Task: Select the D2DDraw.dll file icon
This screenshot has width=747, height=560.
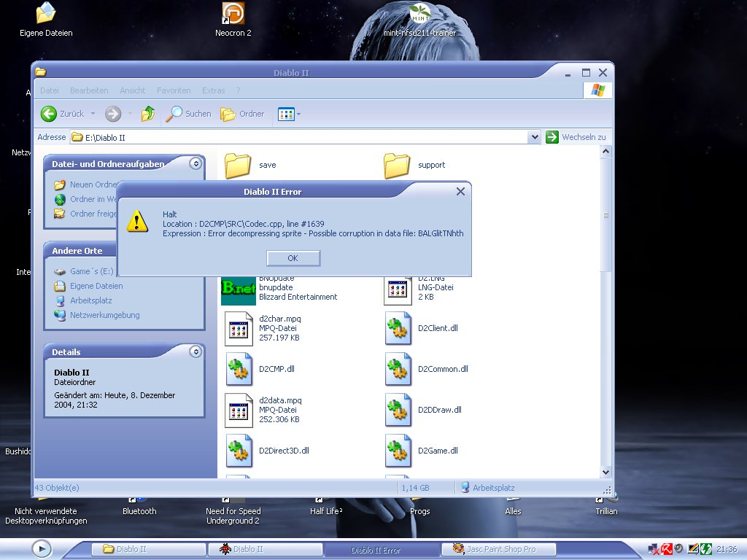Action: coord(398,410)
